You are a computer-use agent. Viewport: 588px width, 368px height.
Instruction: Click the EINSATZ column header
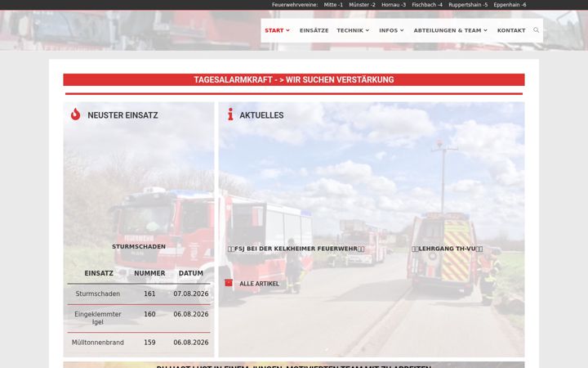(99, 273)
